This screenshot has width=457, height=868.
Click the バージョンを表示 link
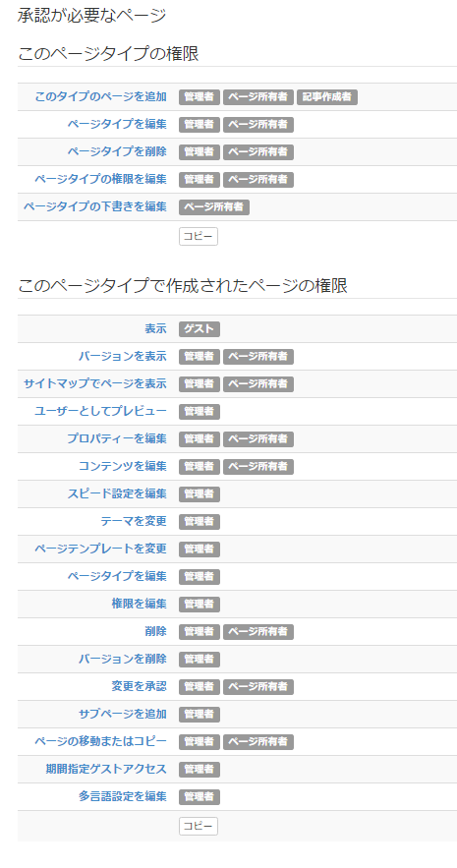pos(122,357)
